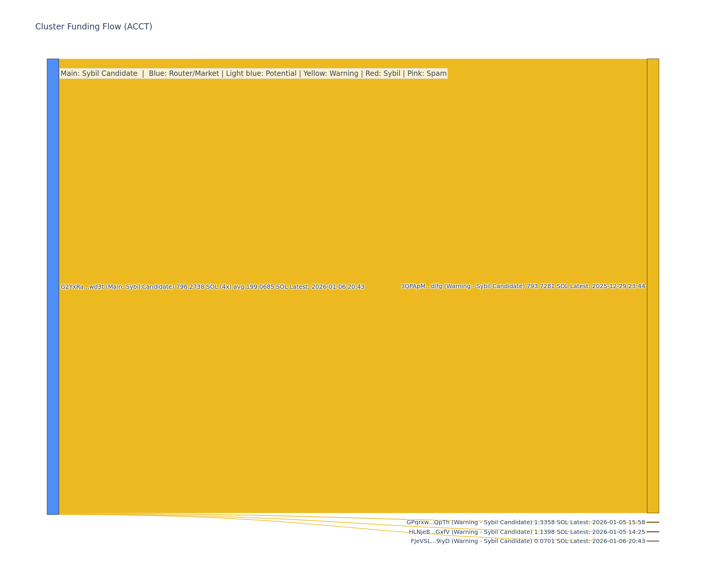The image size is (706, 588).
Task: Select the small HLNje8...GxfV node bar
Action: tap(653, 532)
